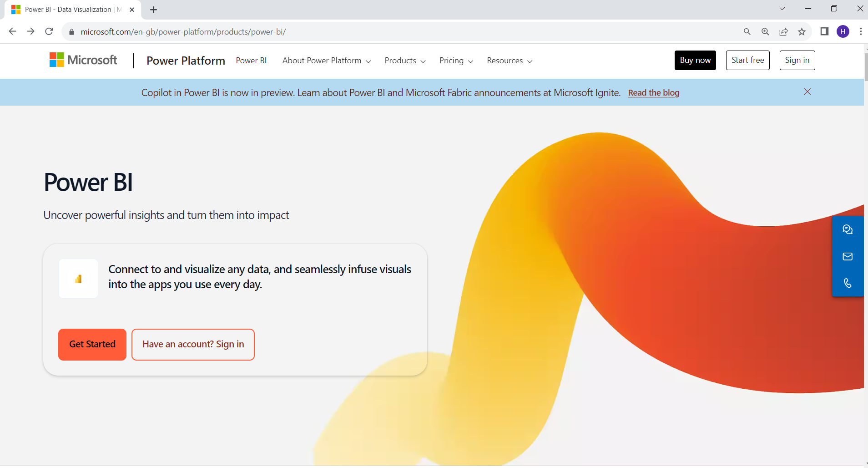Click the orange Get Started button

(x=92, y=345)
